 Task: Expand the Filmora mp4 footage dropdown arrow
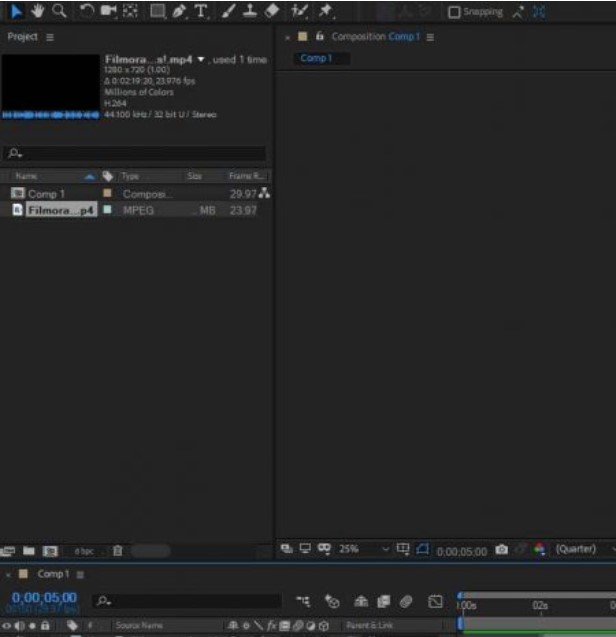203,60
